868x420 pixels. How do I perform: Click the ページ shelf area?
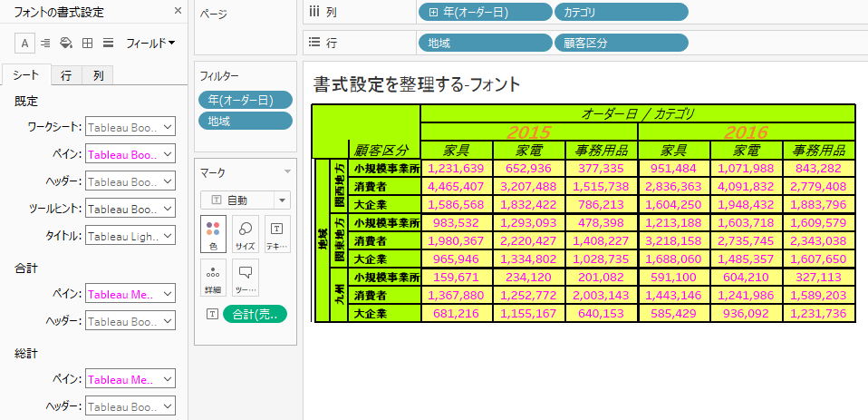(244, 27)
